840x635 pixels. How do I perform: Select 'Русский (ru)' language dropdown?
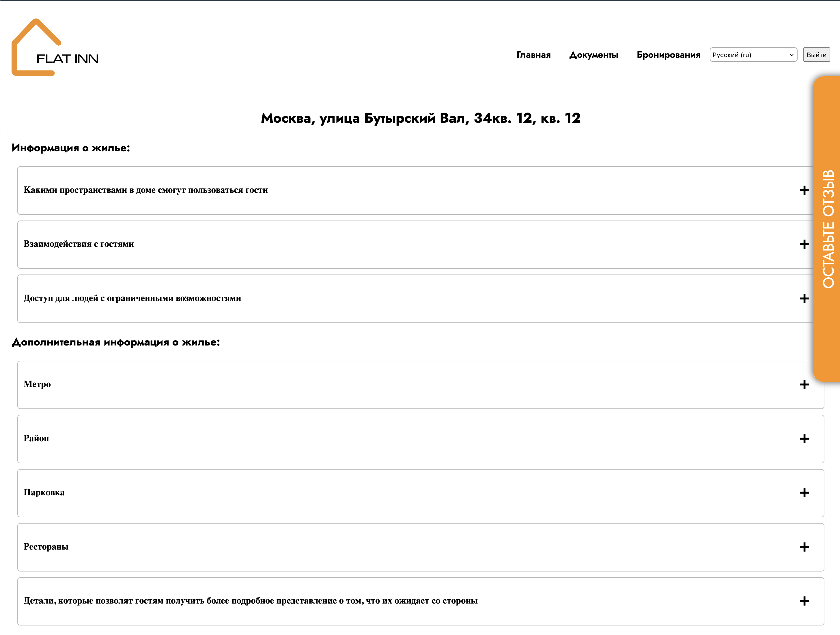tap(753, 55)
